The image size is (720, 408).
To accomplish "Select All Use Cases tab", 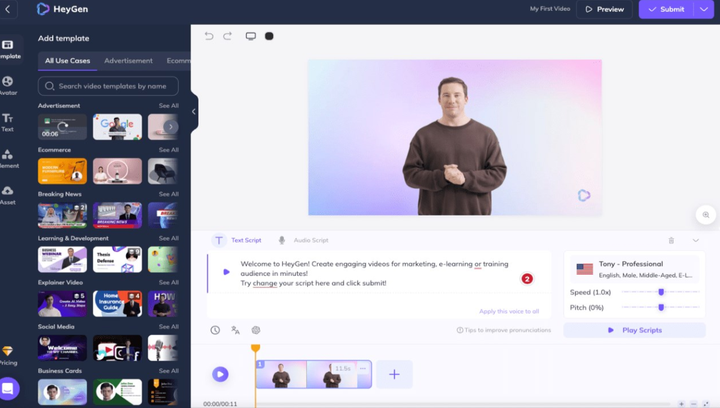I will coord(68,61).
